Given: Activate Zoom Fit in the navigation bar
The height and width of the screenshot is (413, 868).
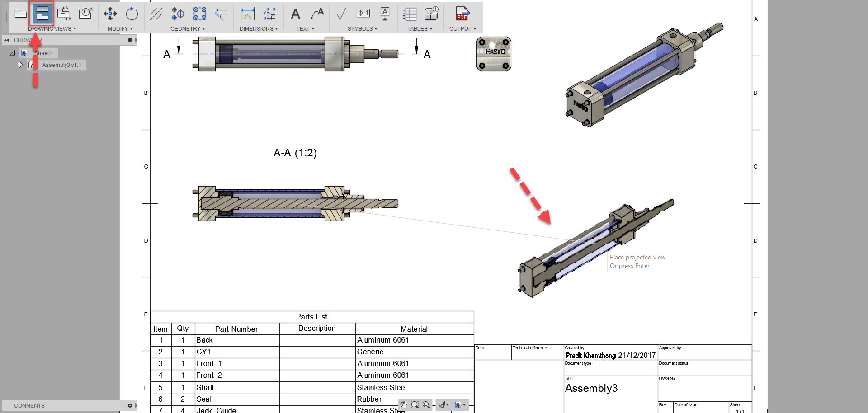Looking at the screenshot, I should 425,404.
